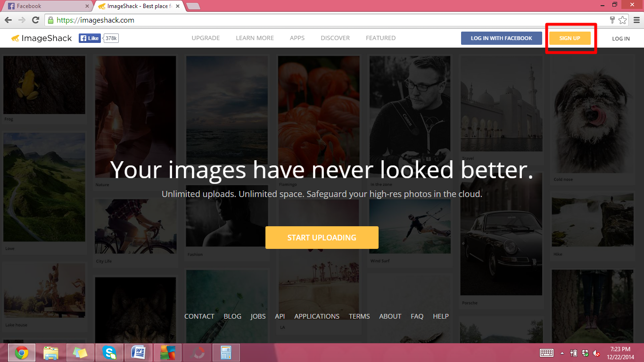Click LOG IN WITH FACEBOOK button
Image resolution: width=644 pixels, height=362 pixels.
[501, 38]
